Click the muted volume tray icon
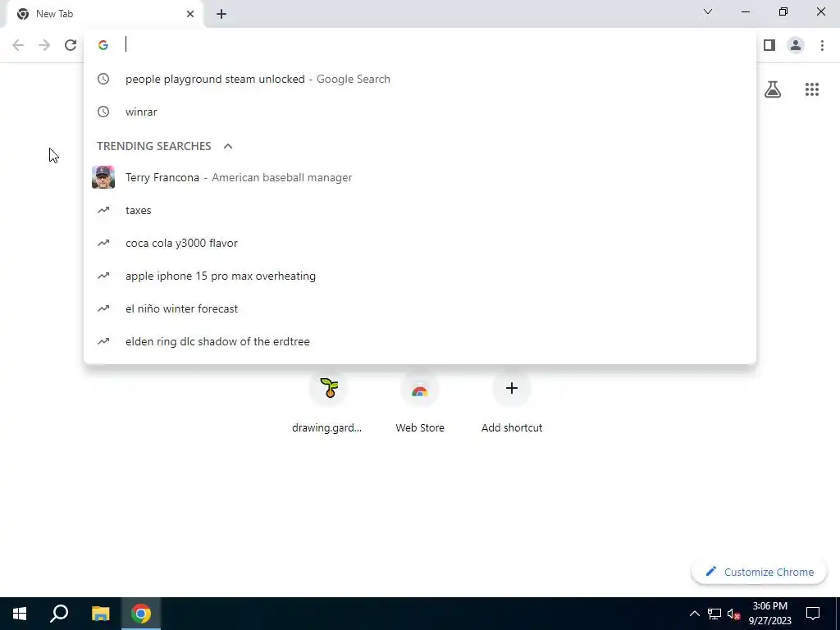The image size is (840, 630). [733, 614]
